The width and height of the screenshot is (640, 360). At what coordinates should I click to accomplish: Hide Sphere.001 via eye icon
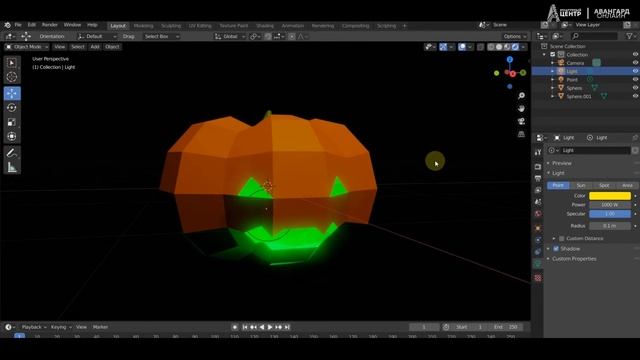(635, 96)
